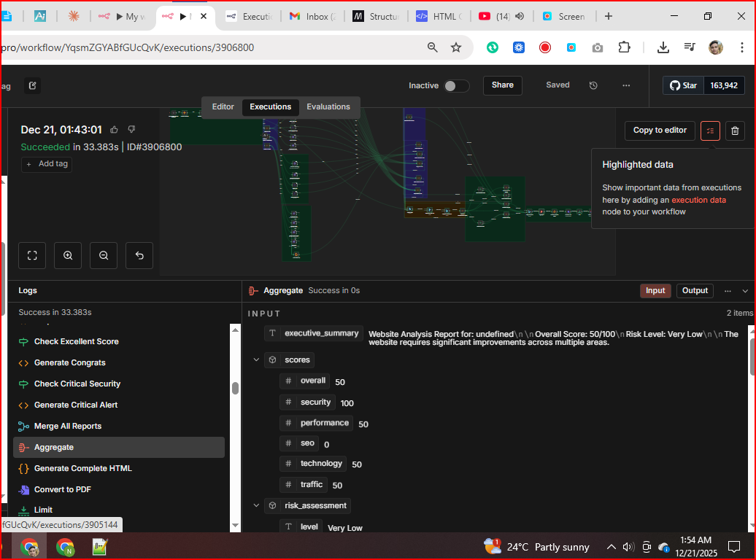The width and height of the screenshot is (756, 560).
Task: Open the chevron dropdown beside the Output tab
Action: (745, 290)
